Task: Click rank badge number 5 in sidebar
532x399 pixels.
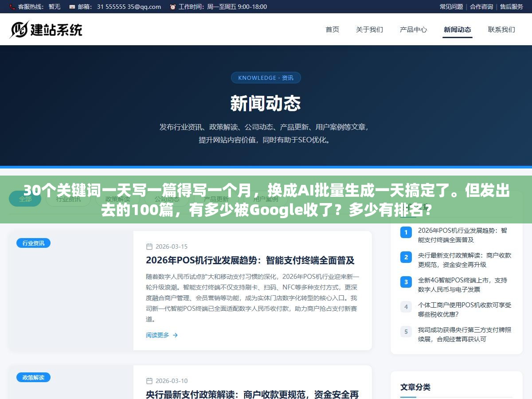Action: (x=406, y=331)
